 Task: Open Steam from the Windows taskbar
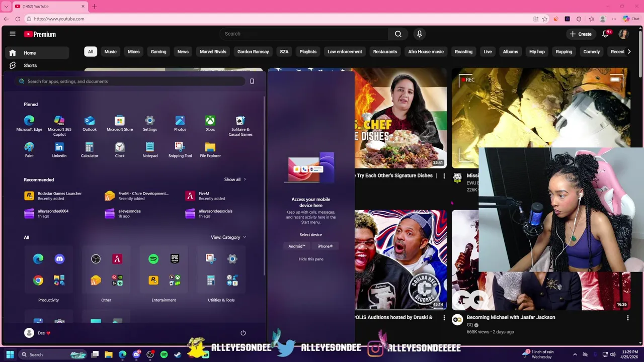click(x=178, y=354)
